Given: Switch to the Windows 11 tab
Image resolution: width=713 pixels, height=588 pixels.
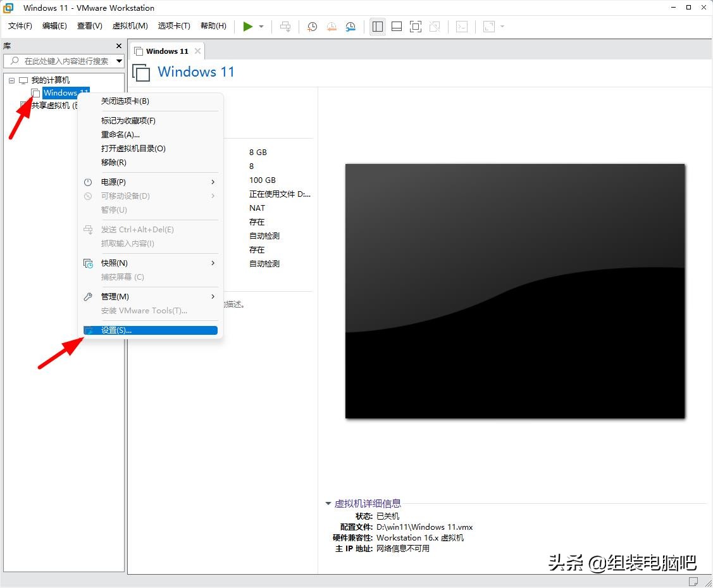Looking at the screenshot, I should click(166, 51).
